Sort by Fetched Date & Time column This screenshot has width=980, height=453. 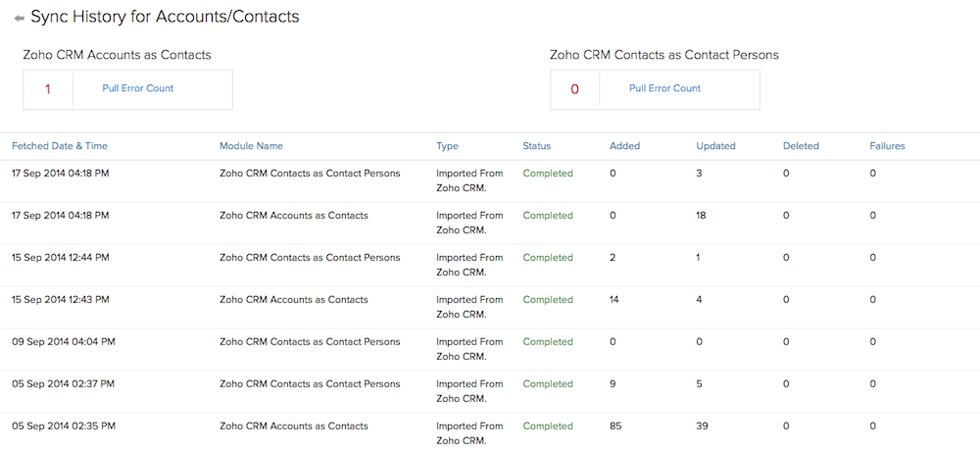(60, 146)
